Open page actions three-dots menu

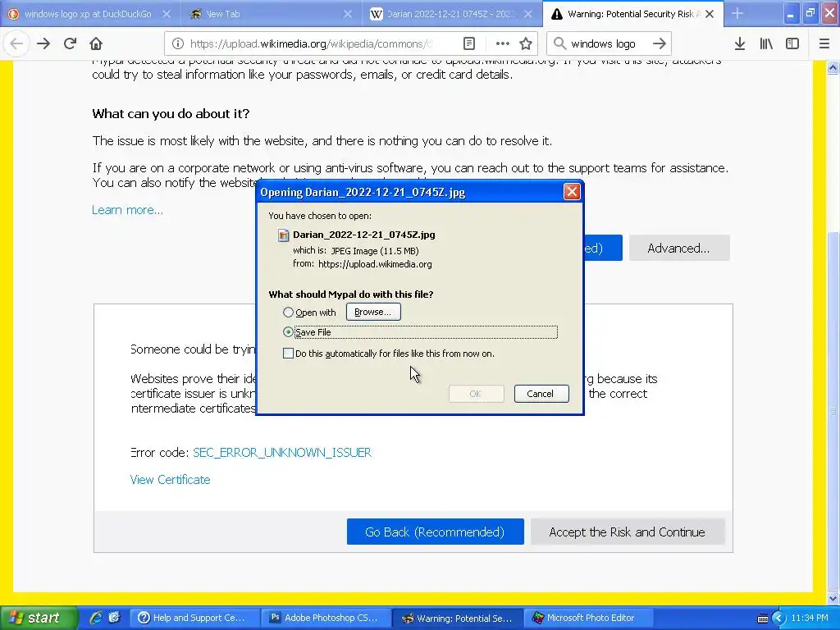(x=502, y=44)
